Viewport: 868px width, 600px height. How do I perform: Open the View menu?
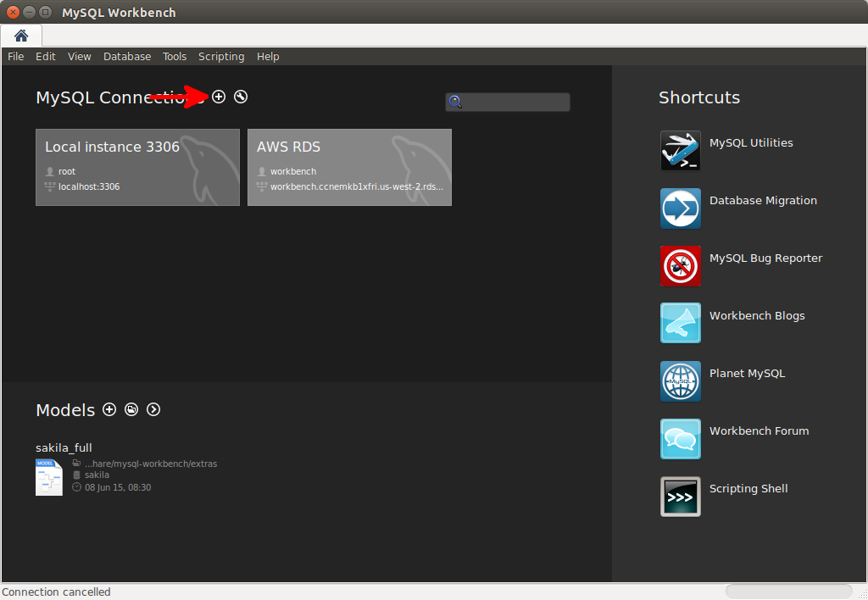(x=79, y=57)
